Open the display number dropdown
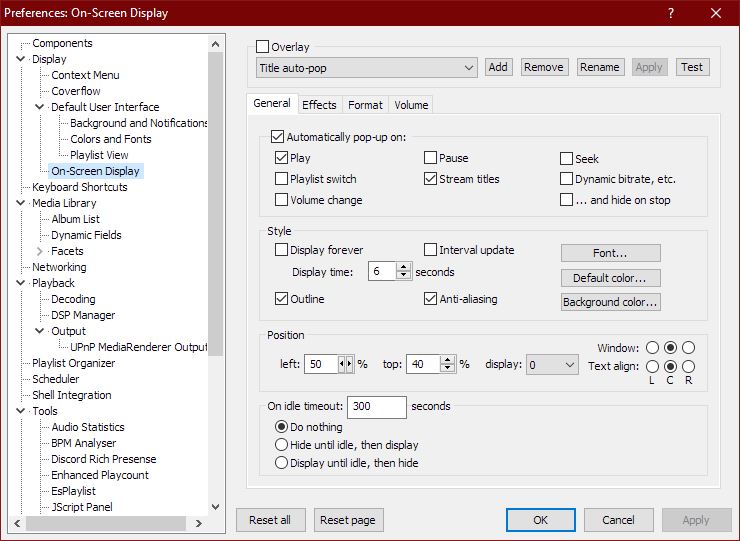 coord(552,365)
